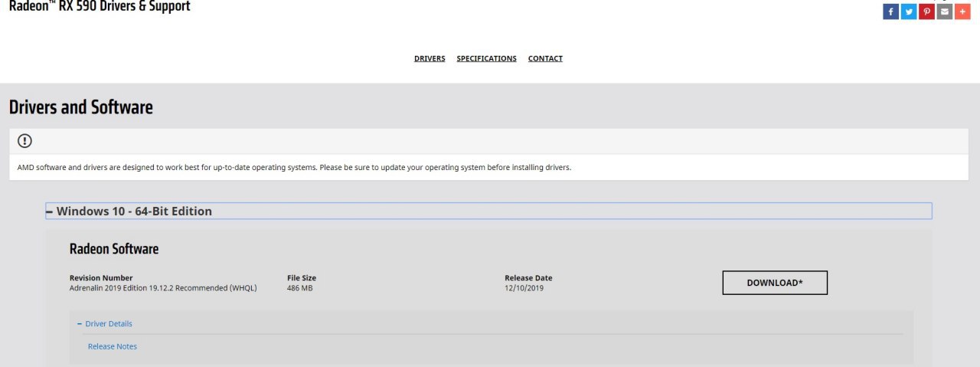Go to the CONTACT section

point(545,58)
